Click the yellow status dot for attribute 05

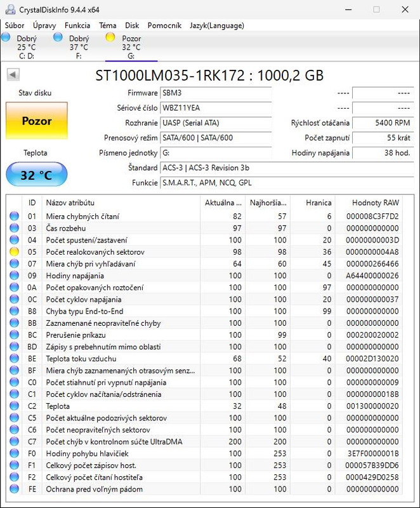coord(14,251)
